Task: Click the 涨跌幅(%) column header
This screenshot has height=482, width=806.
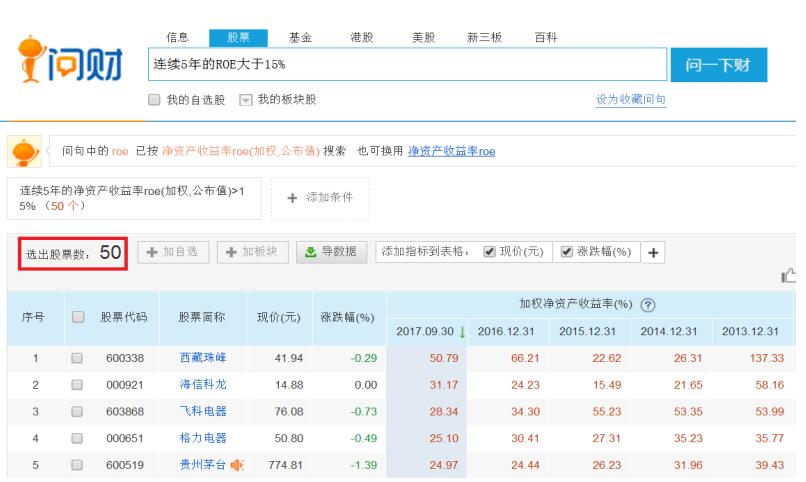Action: click(x=347, y=318)
